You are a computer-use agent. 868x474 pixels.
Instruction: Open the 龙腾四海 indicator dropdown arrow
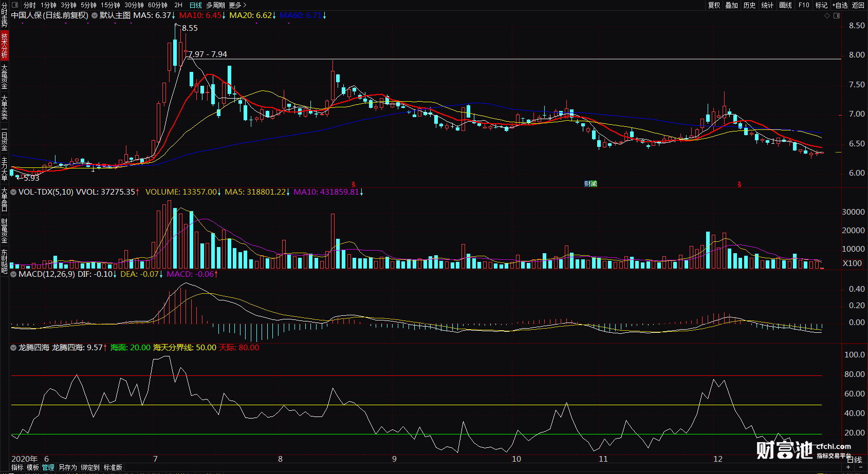pyautogui.click(x=13, y=348)
